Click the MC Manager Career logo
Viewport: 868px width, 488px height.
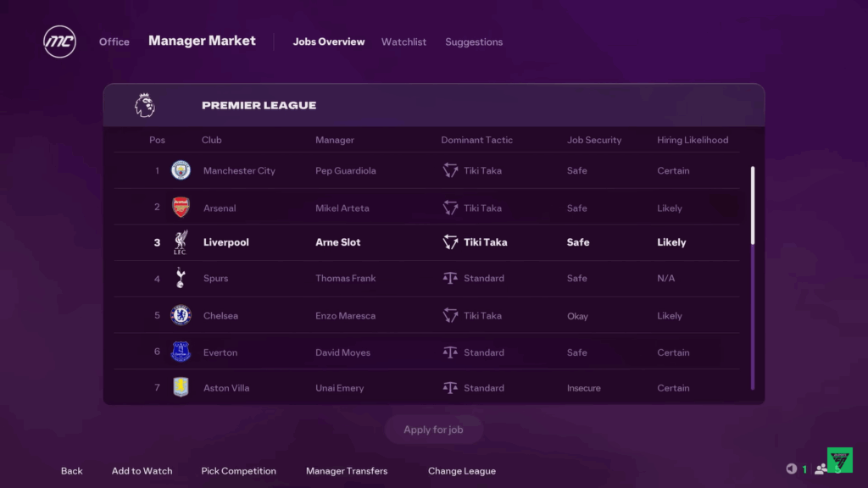point(60,42)
